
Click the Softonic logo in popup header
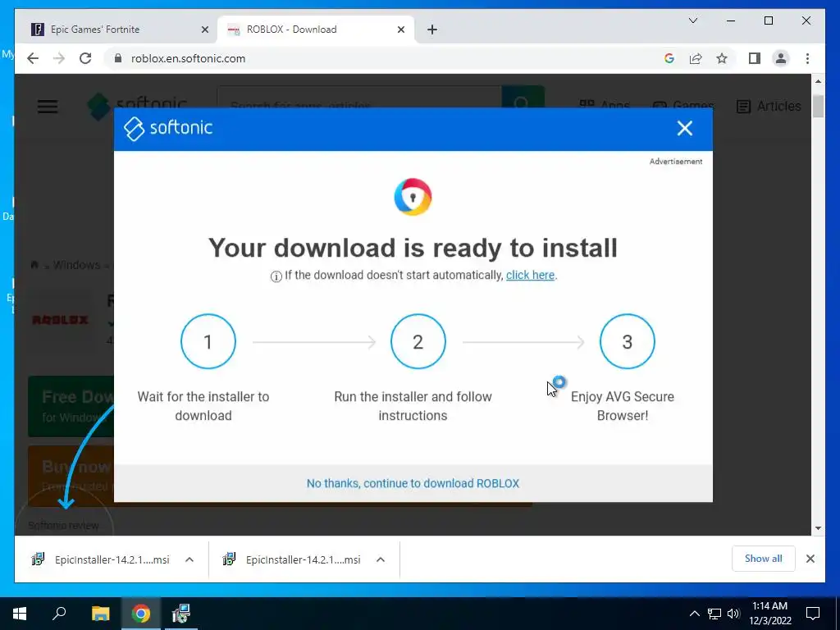[168, 129]
